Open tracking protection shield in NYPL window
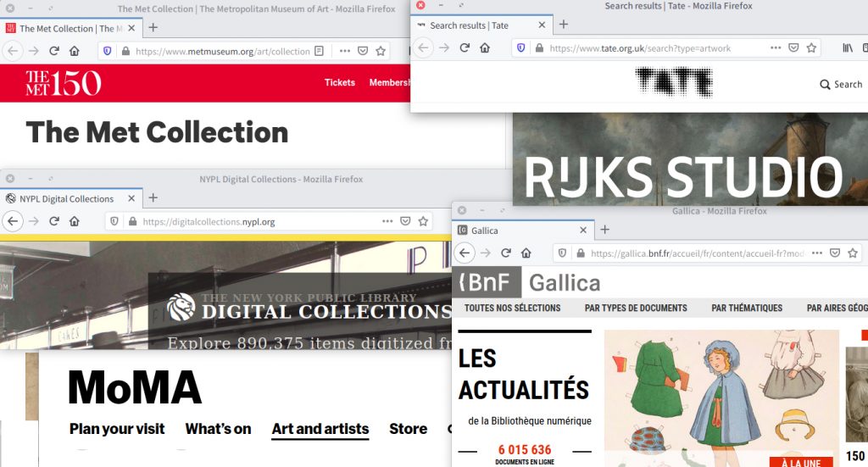Viewport: 868px width, 467px height. (x=114, y=221)
